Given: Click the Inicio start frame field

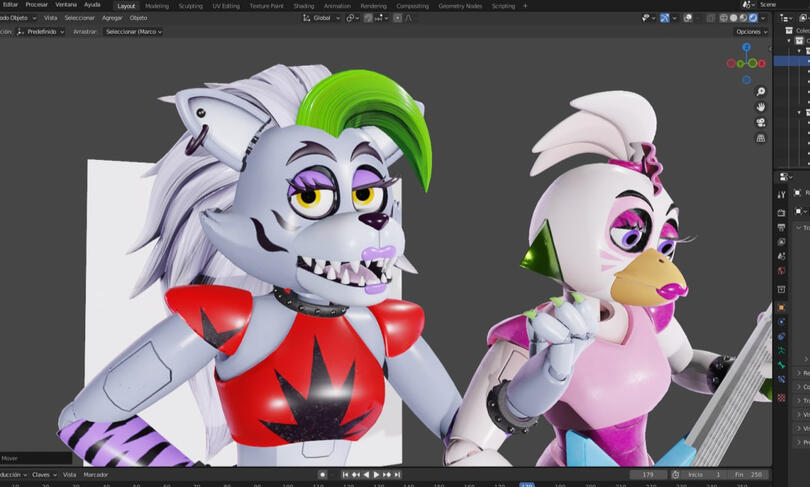Looking at the screenshot, I should pos(704,475).
